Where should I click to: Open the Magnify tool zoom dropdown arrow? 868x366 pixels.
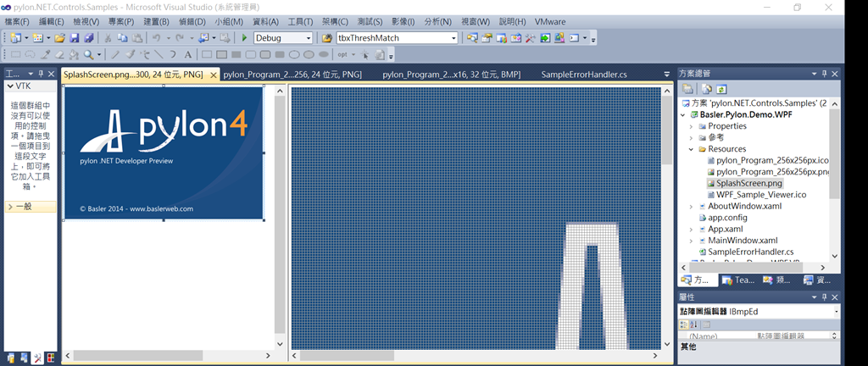click(99, 54)
